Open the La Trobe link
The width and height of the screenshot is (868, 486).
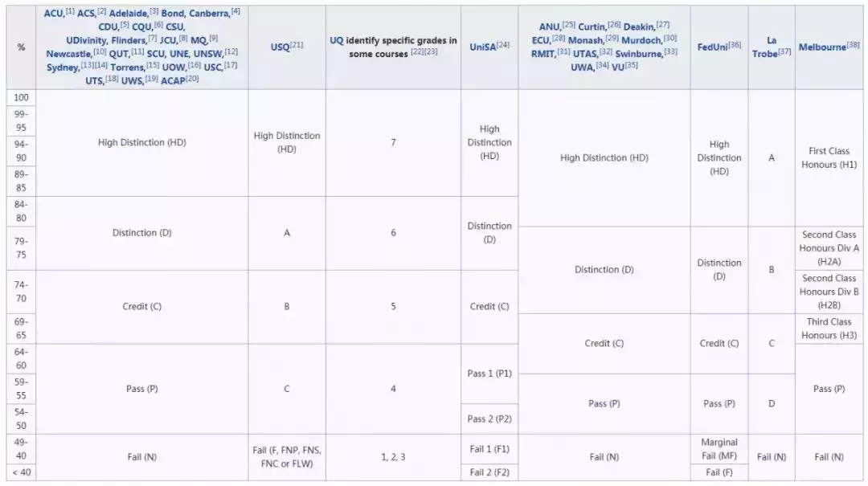pos(765,47)
